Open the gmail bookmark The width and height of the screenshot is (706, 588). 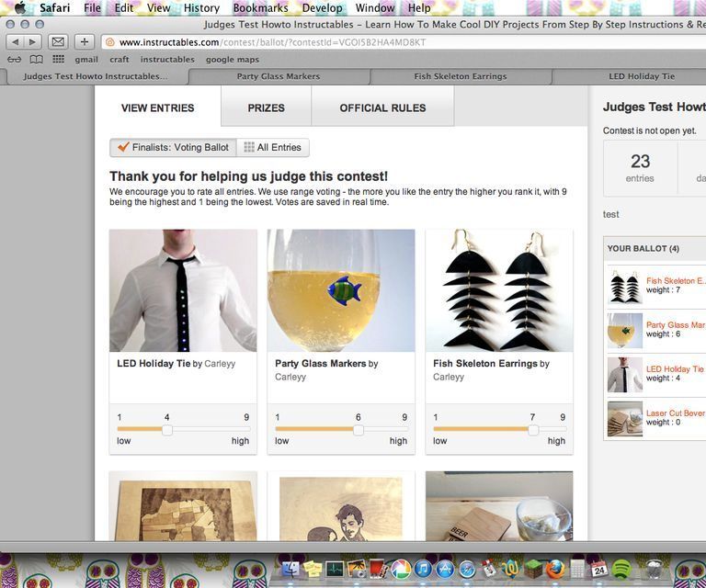[x=86, y=60]
